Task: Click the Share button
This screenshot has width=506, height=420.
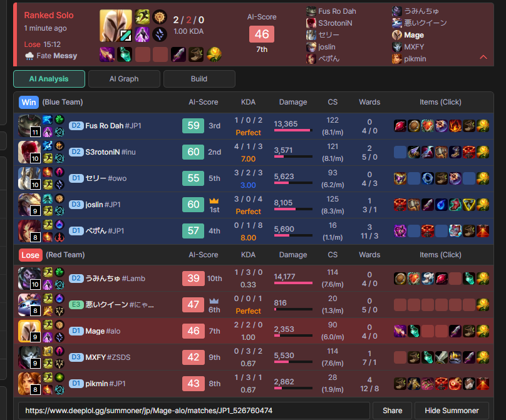Action: click(392, 411)
